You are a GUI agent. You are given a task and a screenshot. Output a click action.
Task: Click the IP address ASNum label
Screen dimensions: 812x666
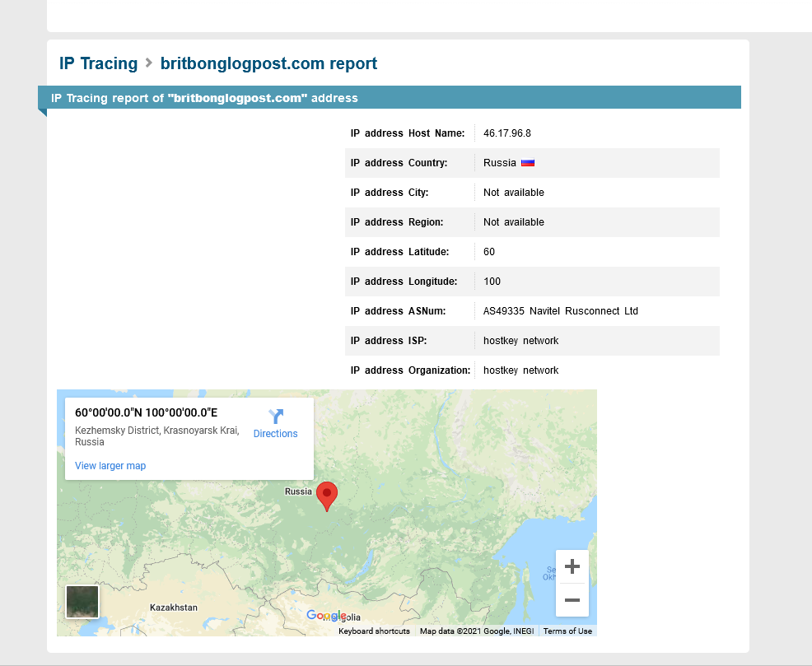(399, 311)
